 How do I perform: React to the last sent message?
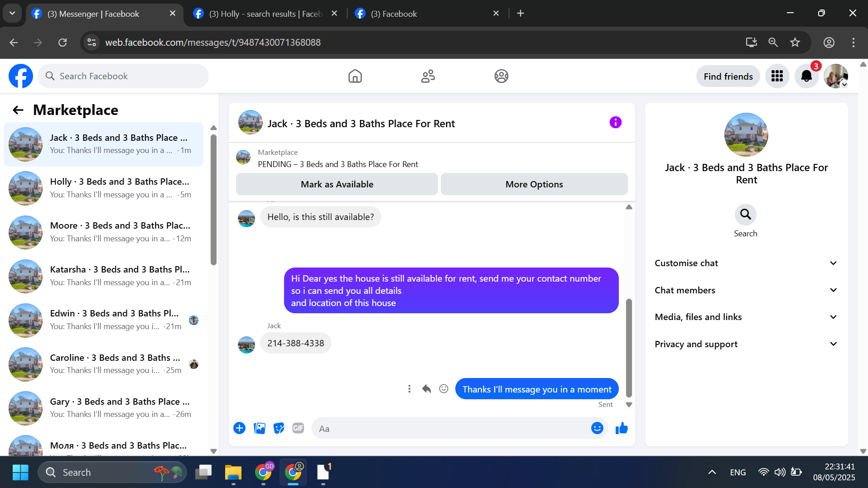444,389
